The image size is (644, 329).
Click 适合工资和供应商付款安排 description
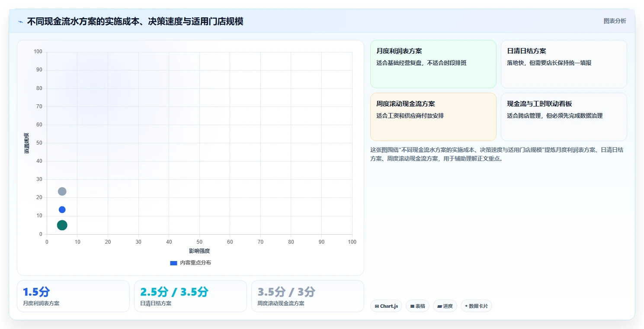(x=410, y=116)
